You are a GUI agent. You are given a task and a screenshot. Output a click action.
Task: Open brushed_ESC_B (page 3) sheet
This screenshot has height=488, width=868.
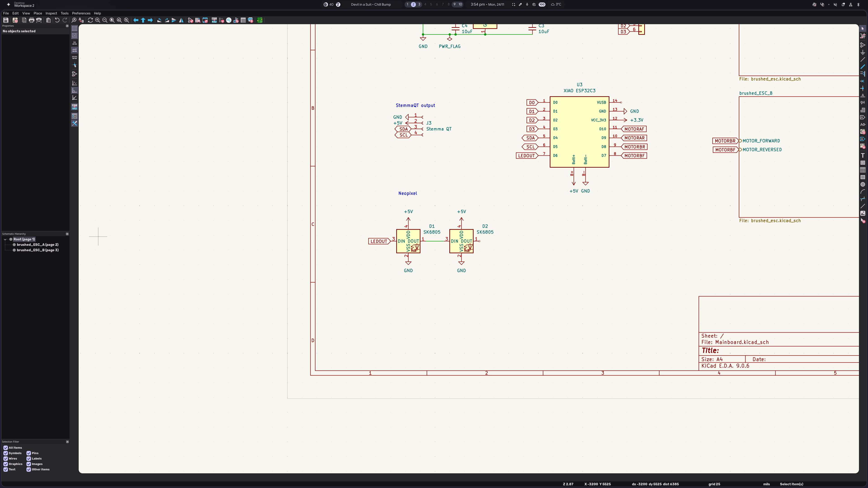coord(37,250)
